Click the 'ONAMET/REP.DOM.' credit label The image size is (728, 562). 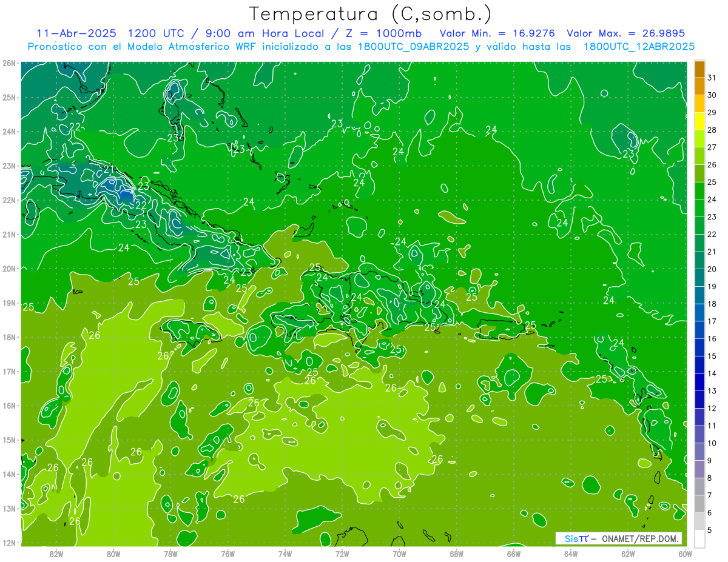pyautogui.click(x=641, y=538)
